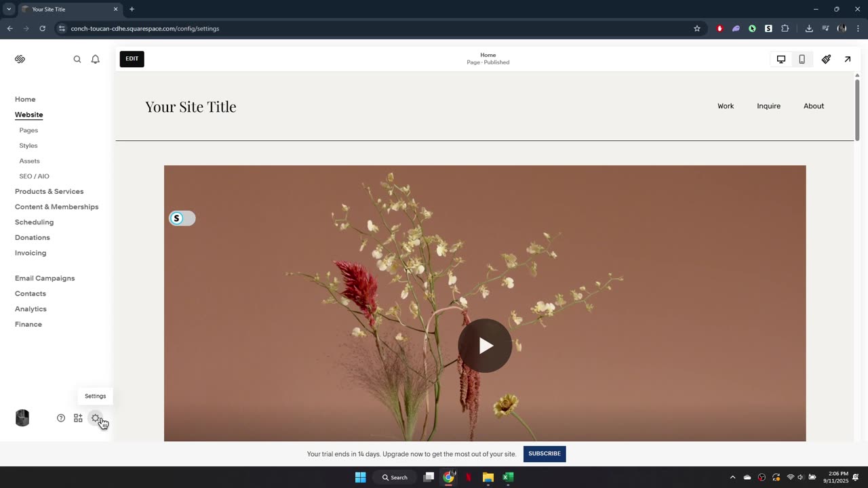Click Home page title in top bar
The image size is (868, 488).
(x=488, y=55)
